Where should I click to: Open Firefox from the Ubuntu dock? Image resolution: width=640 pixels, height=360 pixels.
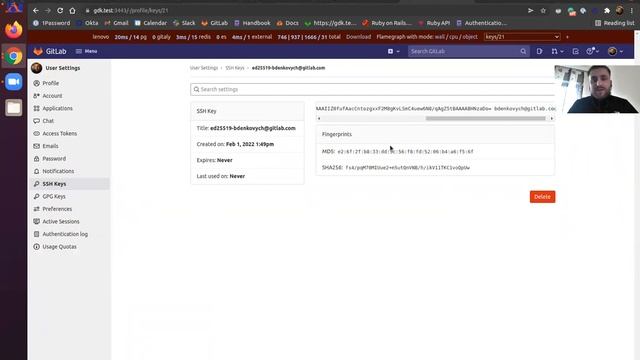(13, 30)
